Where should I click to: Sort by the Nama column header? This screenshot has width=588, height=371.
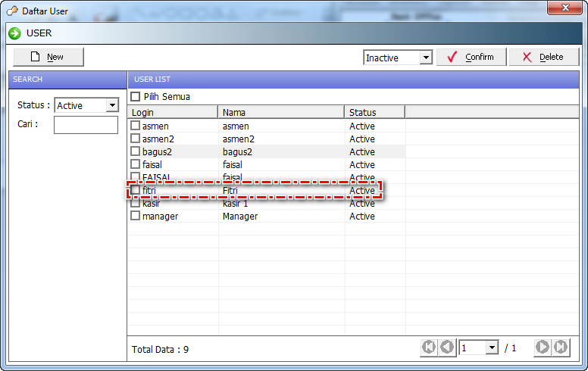click(281, 112)
